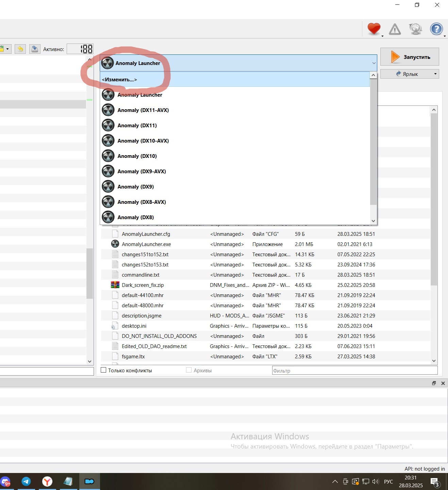The image size is (448, 490).
Task: Click the РУС language indicator
Action: click(x=388, y=481)
